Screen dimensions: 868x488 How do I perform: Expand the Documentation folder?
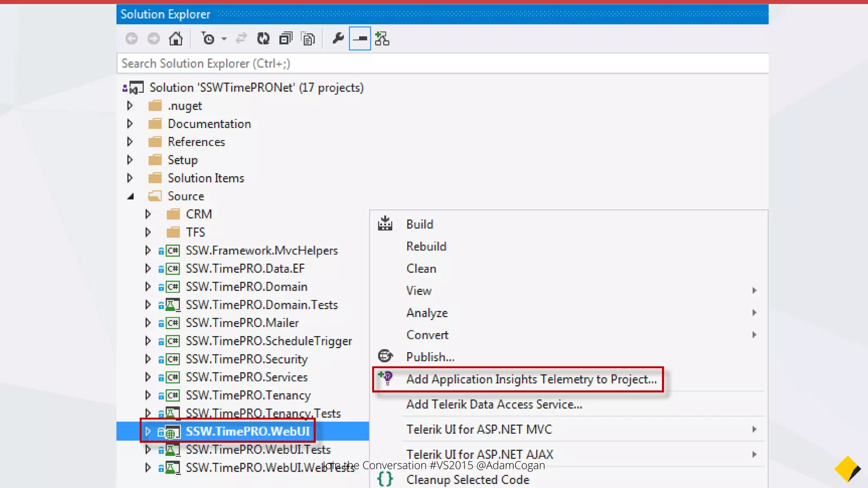tap(130, 124)
